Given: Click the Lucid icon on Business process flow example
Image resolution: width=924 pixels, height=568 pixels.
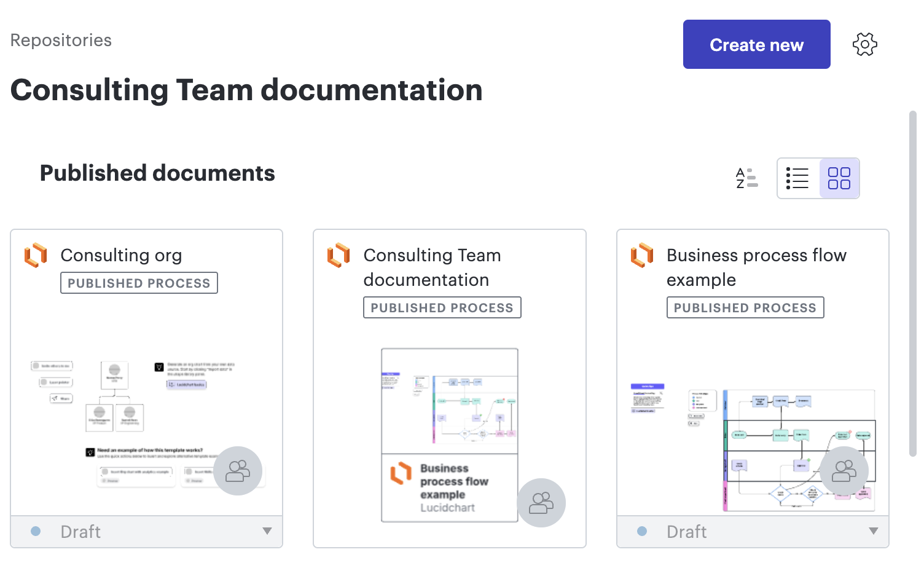Looking at the screenshot, I should tap(641, 255).
